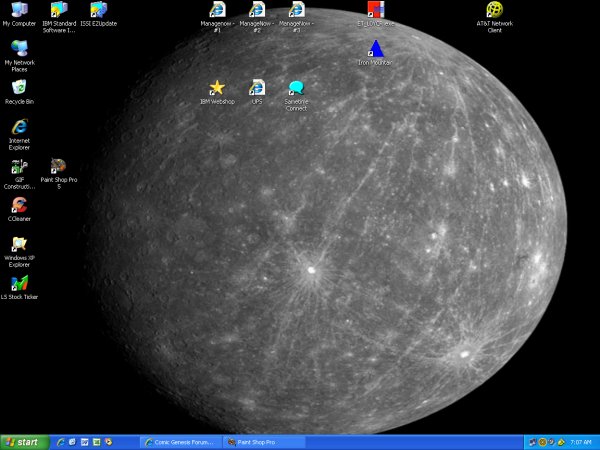Image resolution: width=600 pixels, height=450 pixels.
Task: Click the green spreadsheet quick launch icon
Action: (x=96, y=442)
